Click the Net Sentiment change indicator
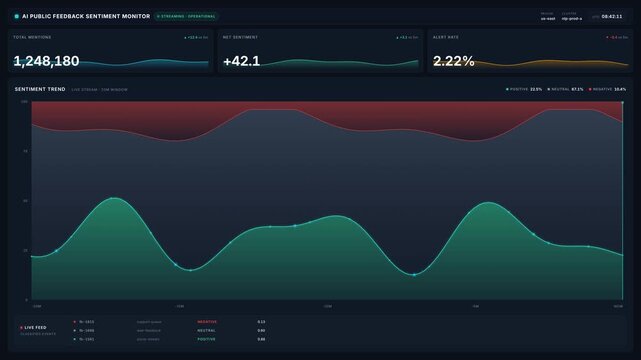Viewport: 641px width, 360px height. point(407,38)
